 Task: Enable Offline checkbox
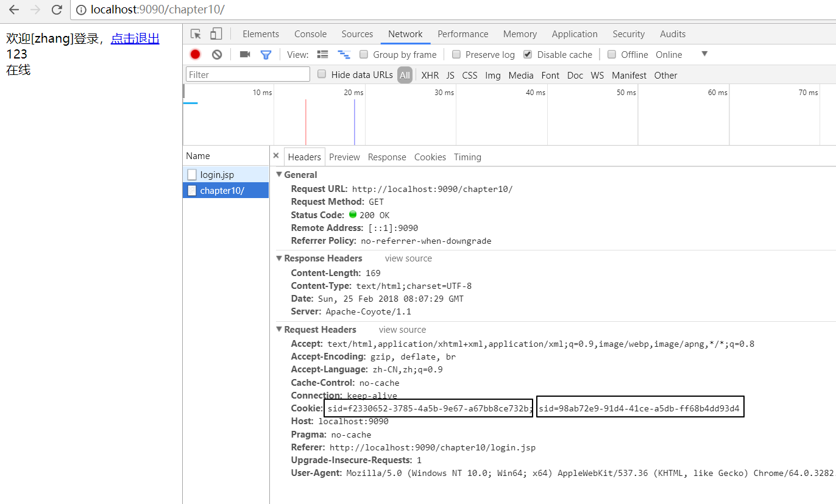[x=612, y=54]
